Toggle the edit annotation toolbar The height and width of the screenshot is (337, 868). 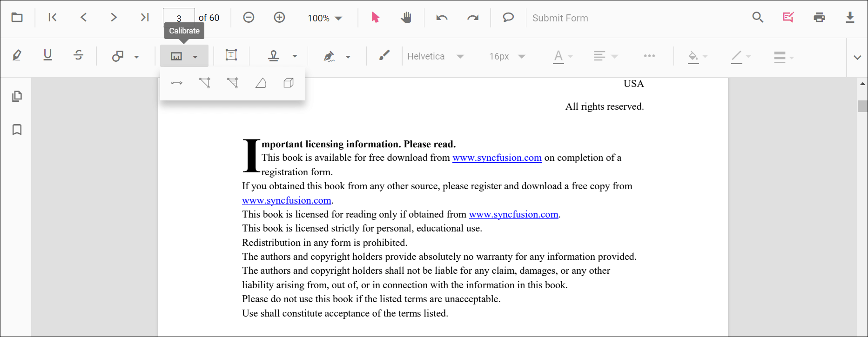(x=788, y=18)
